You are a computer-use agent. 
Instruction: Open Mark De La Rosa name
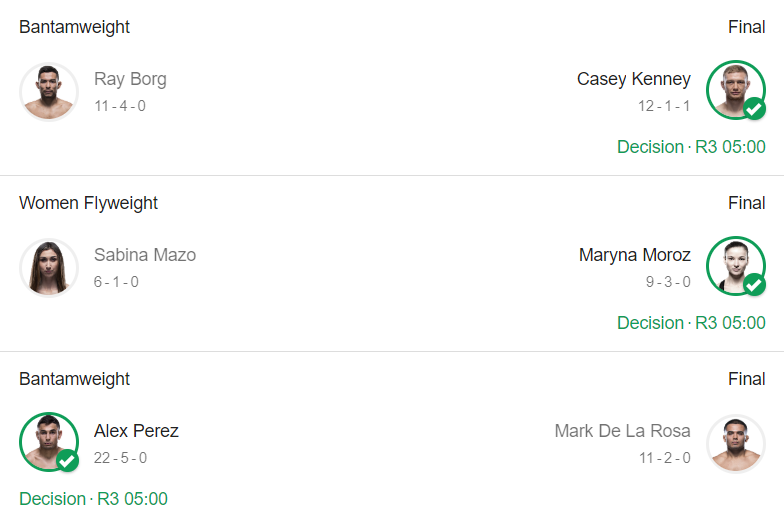[x=622, y=431]
